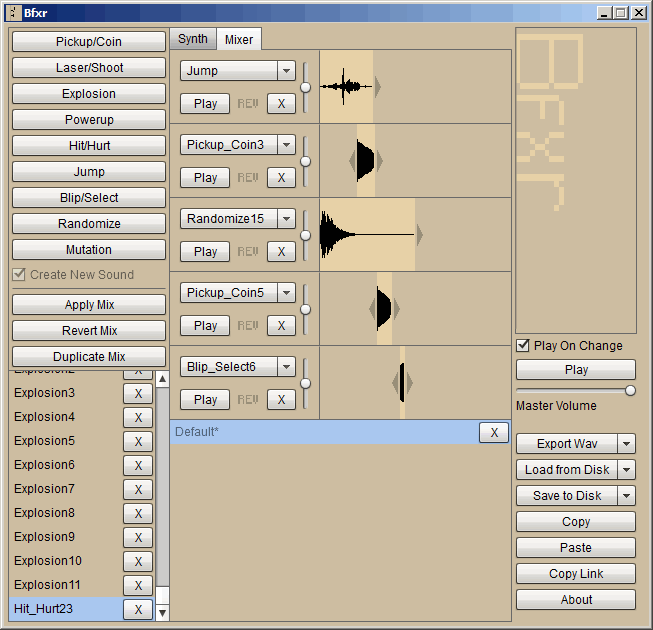Image resolution: width=653 pixels, height=630 pixels.
Task: Click the Apply Mix button
Action: tap(89, 305)
